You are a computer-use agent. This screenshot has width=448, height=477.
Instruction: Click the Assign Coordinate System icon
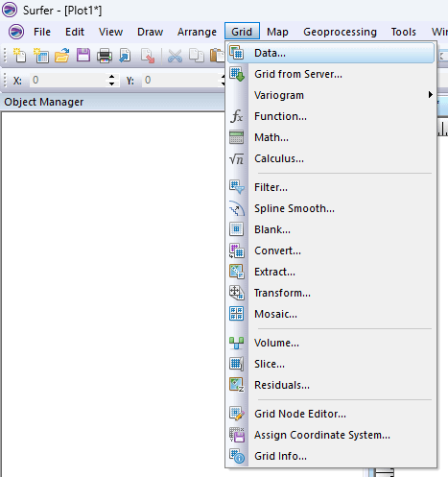click(237, 435)
